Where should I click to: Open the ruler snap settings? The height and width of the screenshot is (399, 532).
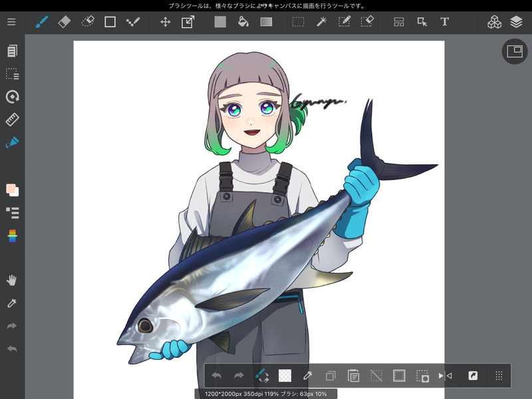(12, 120)
